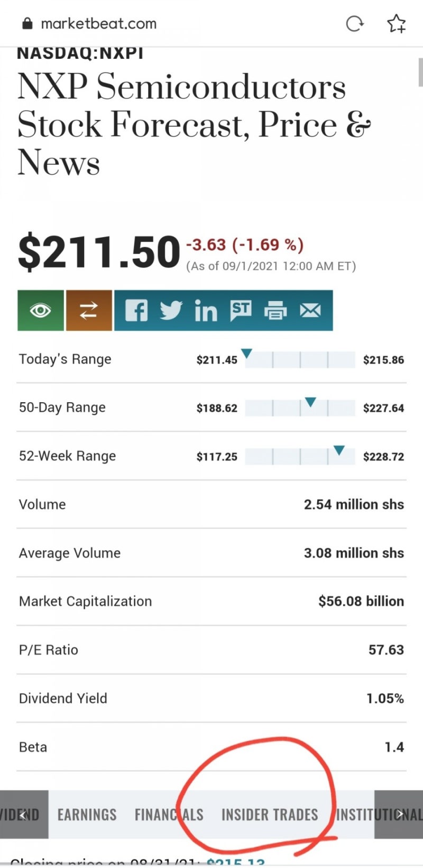Switch to the Financials tab
Image resolution: width=423 pixels, height=868 pixels.
click(169, 815)
